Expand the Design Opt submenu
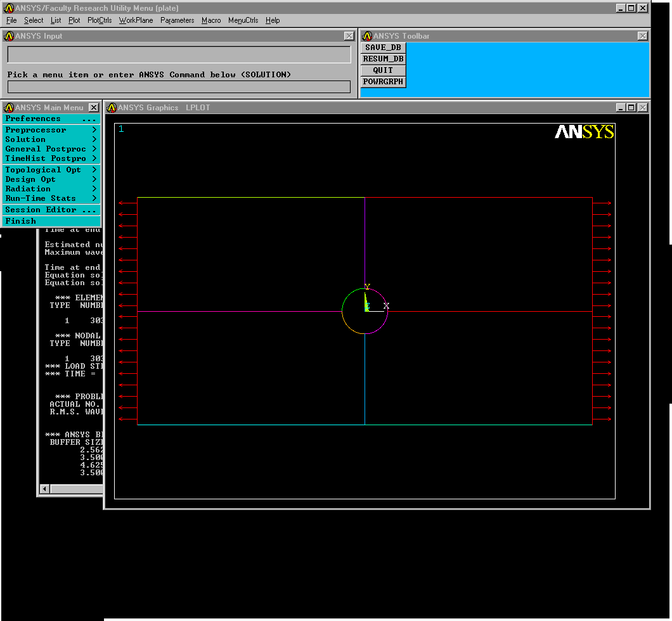 51,179
